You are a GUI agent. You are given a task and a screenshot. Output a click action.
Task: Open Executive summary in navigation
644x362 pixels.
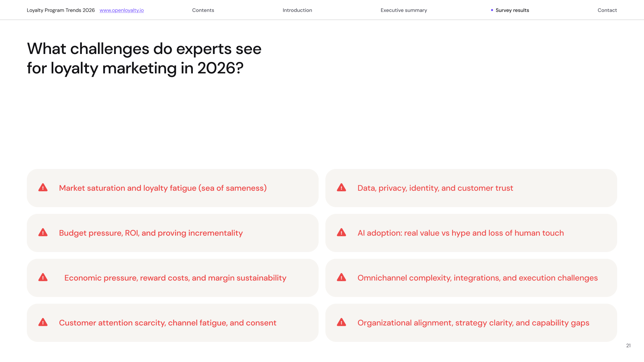tap(404, 10)
